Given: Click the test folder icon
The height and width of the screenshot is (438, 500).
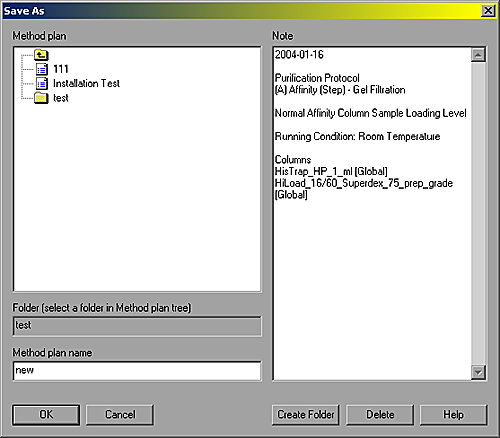Looking at the screenshot, I should click(x=41, y=98).
